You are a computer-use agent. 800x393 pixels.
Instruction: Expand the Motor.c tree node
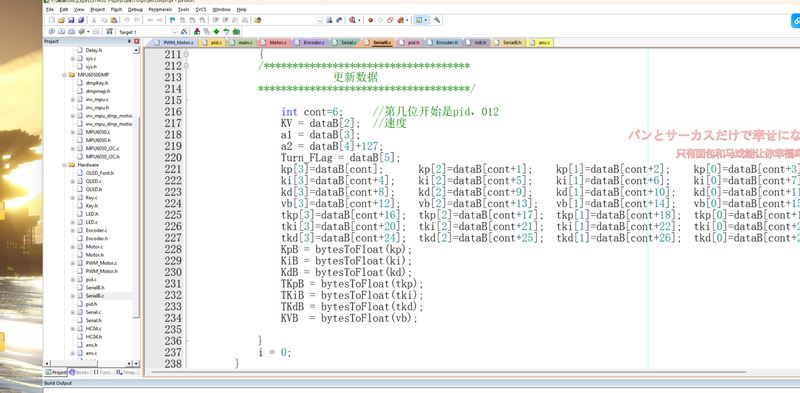point(72,247)
